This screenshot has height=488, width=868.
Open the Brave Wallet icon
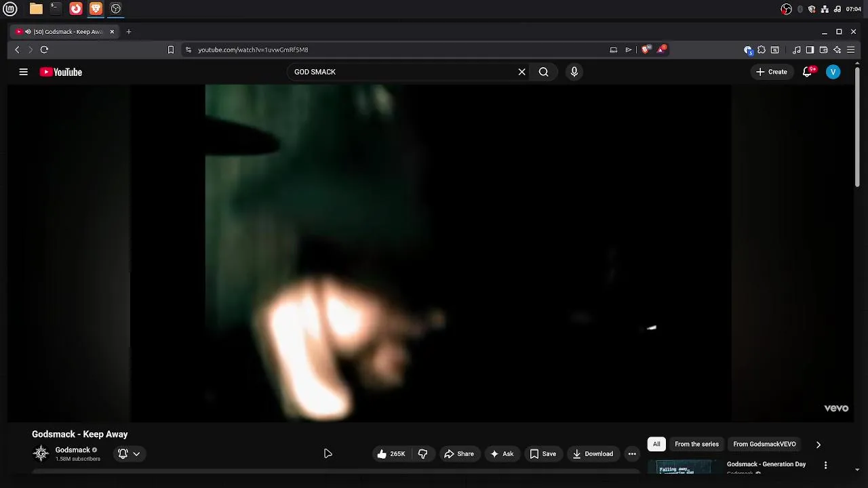pos(823,49)
